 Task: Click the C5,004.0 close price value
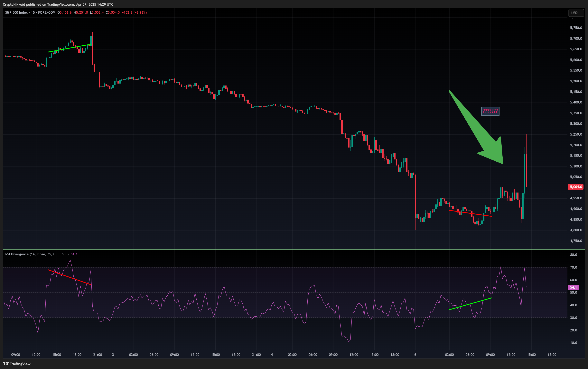point(113,13)
